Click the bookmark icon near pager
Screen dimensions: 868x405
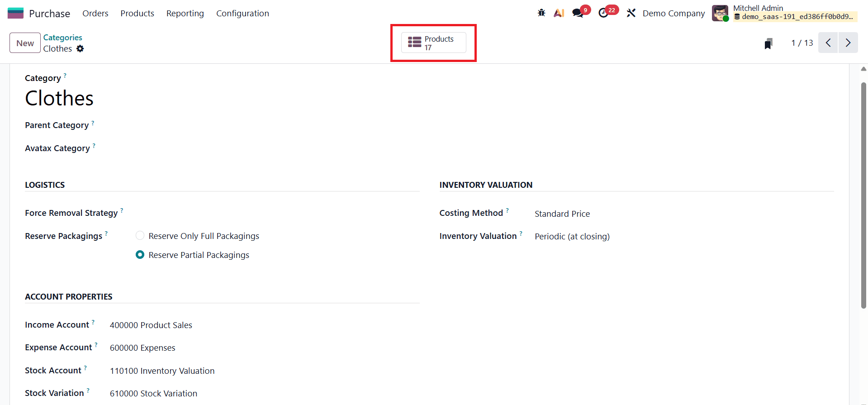[x=768, y=43]
